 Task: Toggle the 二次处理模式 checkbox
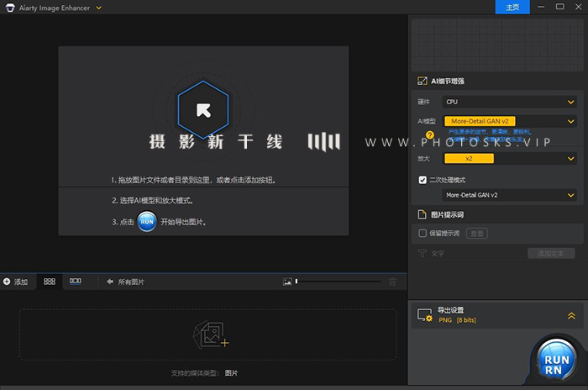[423, 180]
